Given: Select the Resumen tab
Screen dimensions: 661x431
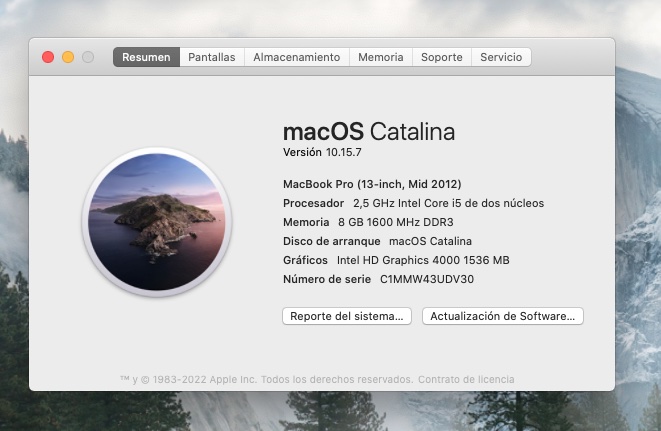Looking at the screenshot, I should 146,57.
